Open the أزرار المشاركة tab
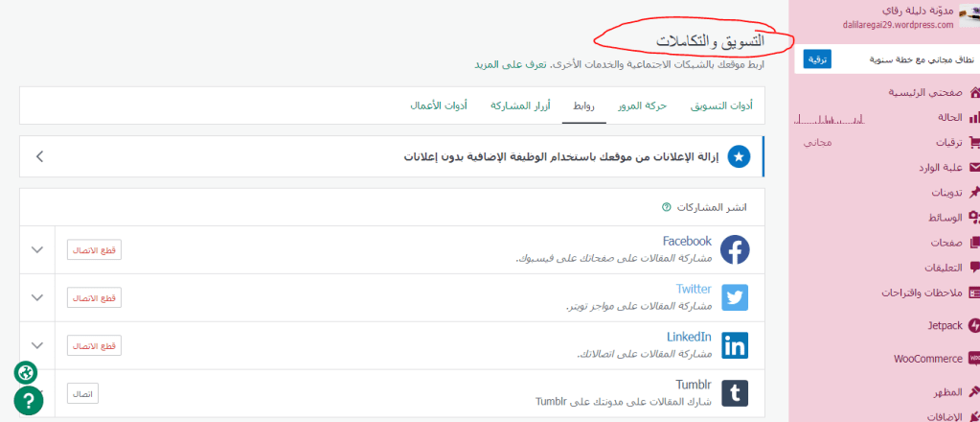The image size is (980, 422). (x=520, y=105)
